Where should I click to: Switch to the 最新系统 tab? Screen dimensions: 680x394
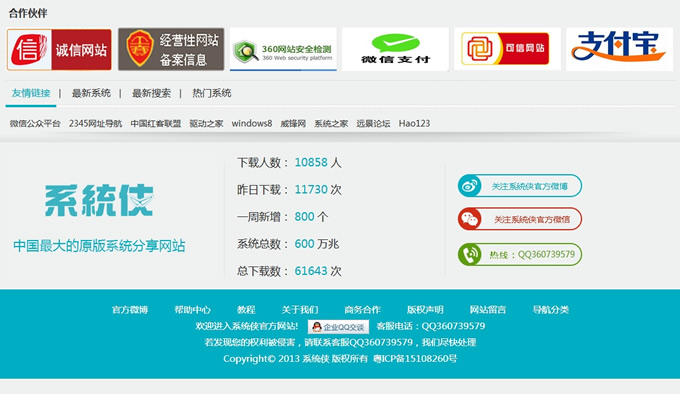tap(91, 93)
